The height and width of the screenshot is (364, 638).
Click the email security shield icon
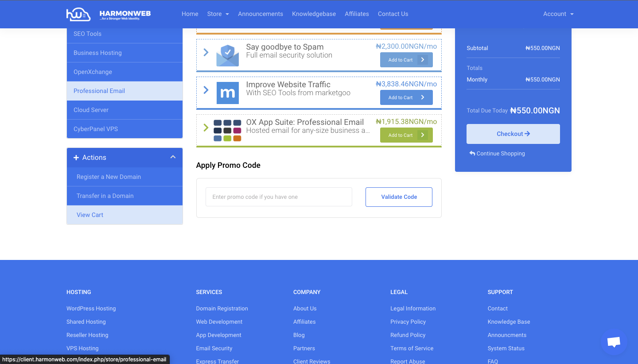pos(227,55)
